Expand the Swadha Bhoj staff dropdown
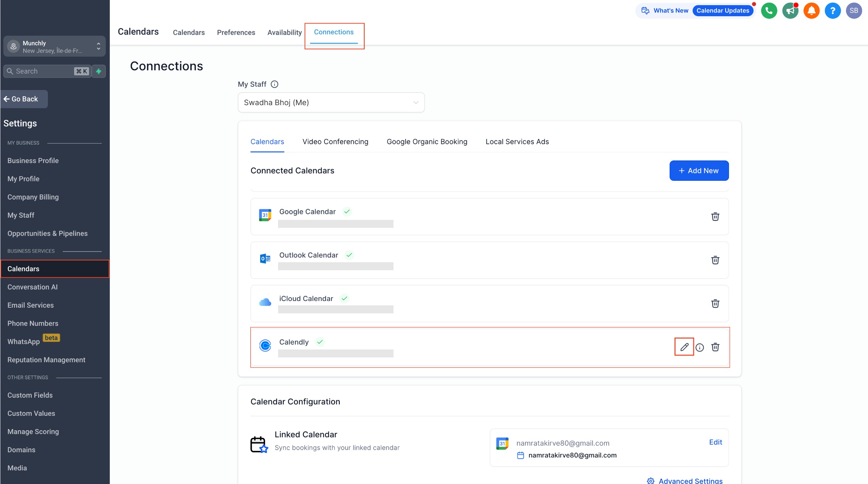This screenshot has height=484, width=868. point(331,103)
